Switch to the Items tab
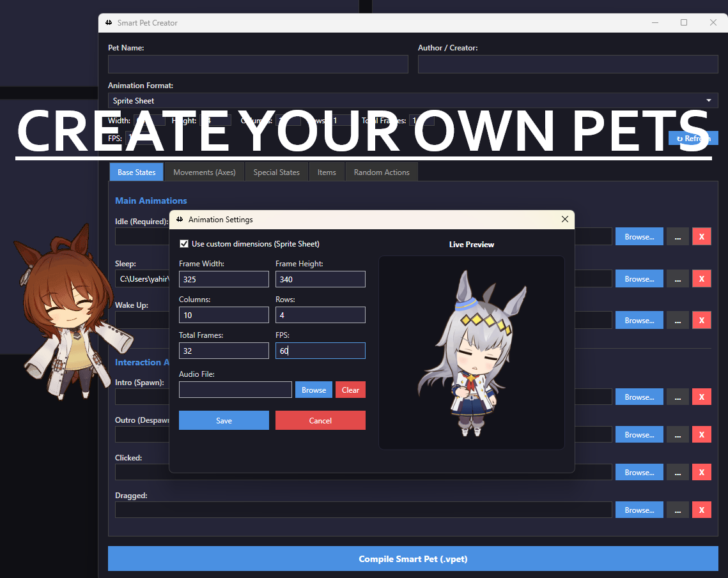This screenshot has height=578, width=728. (x=327, y=172)
